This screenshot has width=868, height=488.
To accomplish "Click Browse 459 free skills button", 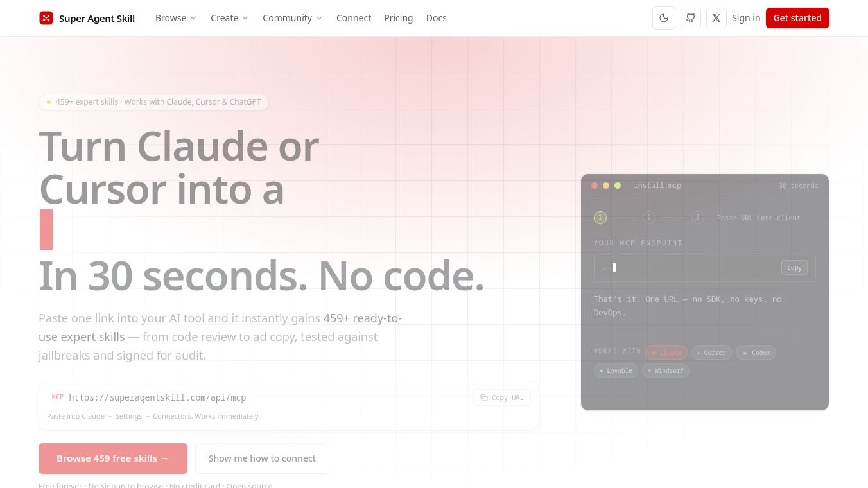I will [x=113, y=458].
